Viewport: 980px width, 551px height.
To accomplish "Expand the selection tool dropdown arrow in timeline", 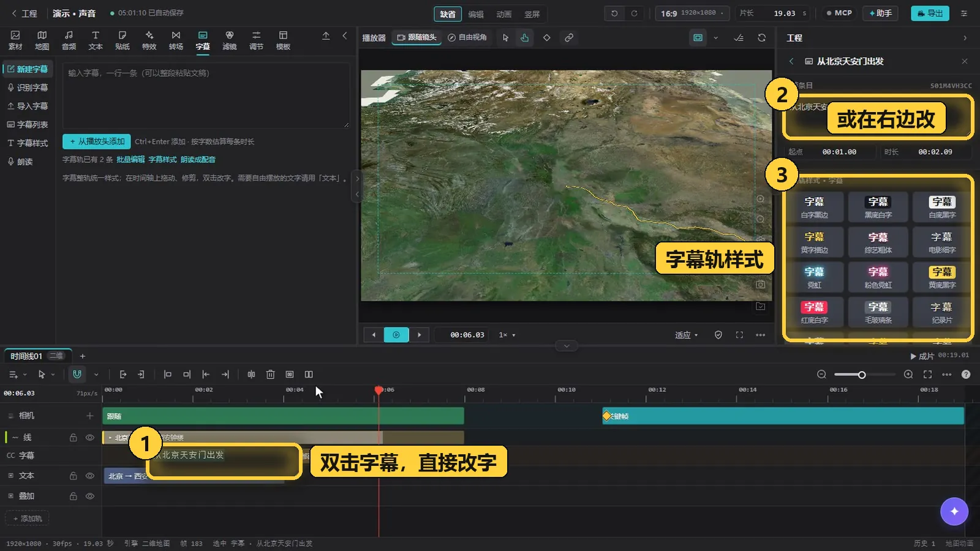I will [53, 374].
